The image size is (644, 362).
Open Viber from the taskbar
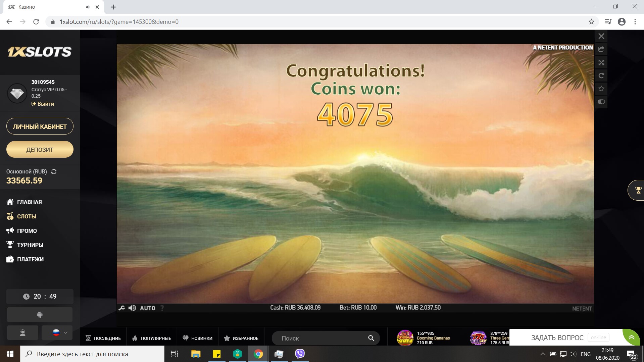[300, 354]
